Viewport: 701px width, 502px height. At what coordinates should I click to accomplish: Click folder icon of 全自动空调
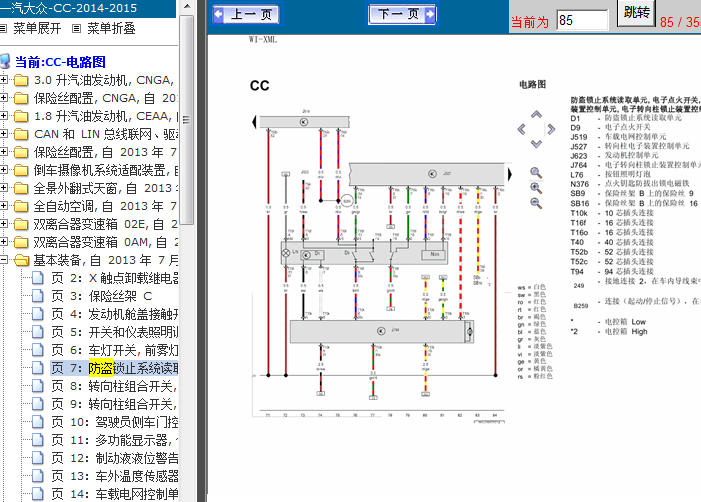pyautogui.click(x=21, y=206)
